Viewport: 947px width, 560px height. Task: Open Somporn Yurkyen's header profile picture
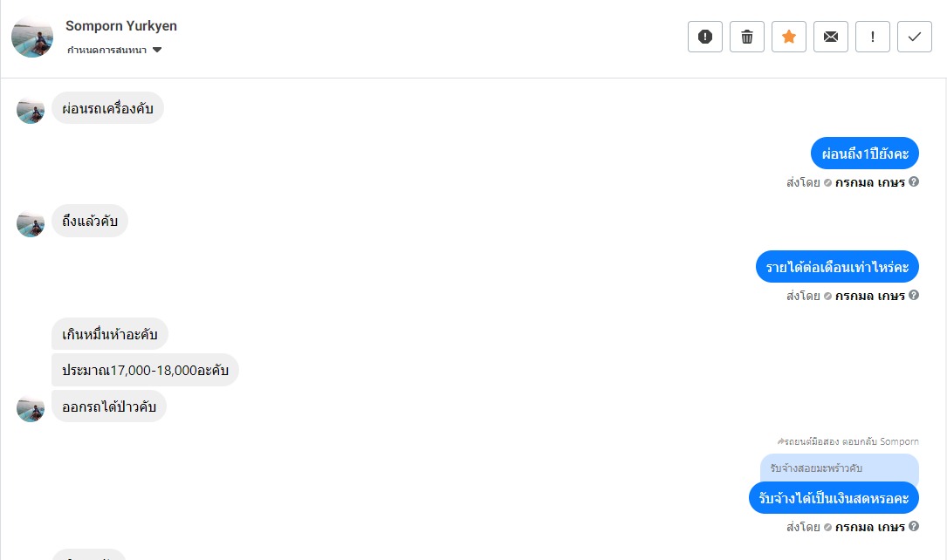coord(32,38)
